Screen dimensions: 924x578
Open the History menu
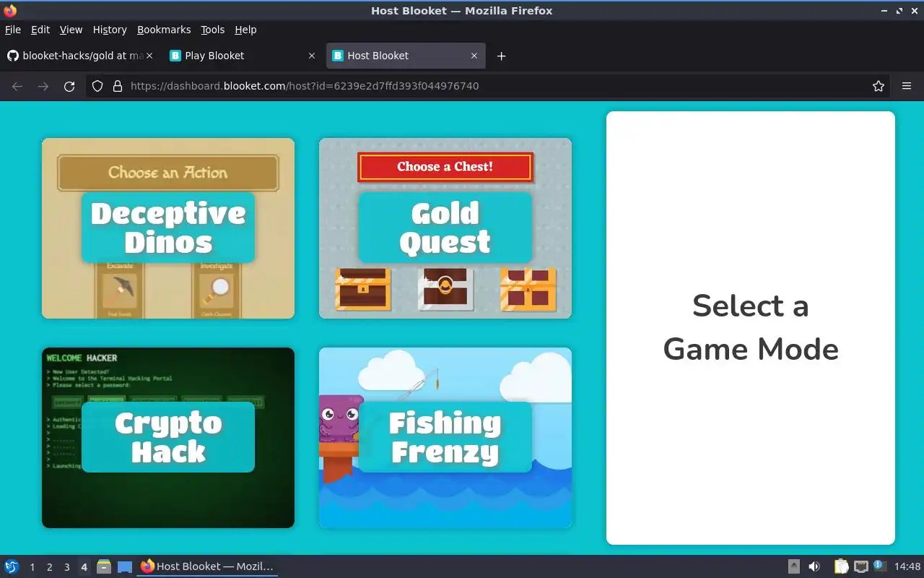[x=110, y=30]
